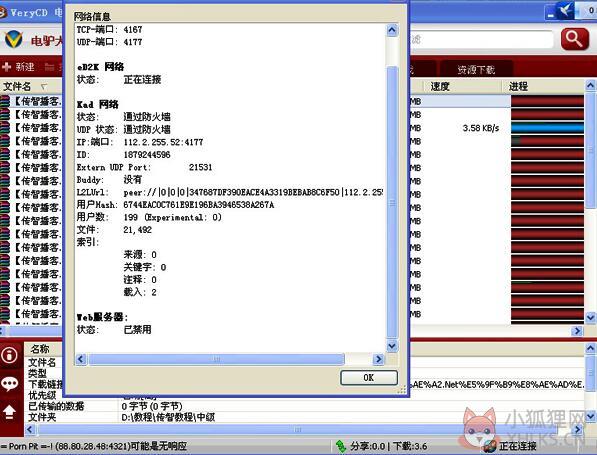Image resolution: width=597 pixels, height=455 pixels.
Task: Click the download list scroll-up arrow
Action: 591,85
